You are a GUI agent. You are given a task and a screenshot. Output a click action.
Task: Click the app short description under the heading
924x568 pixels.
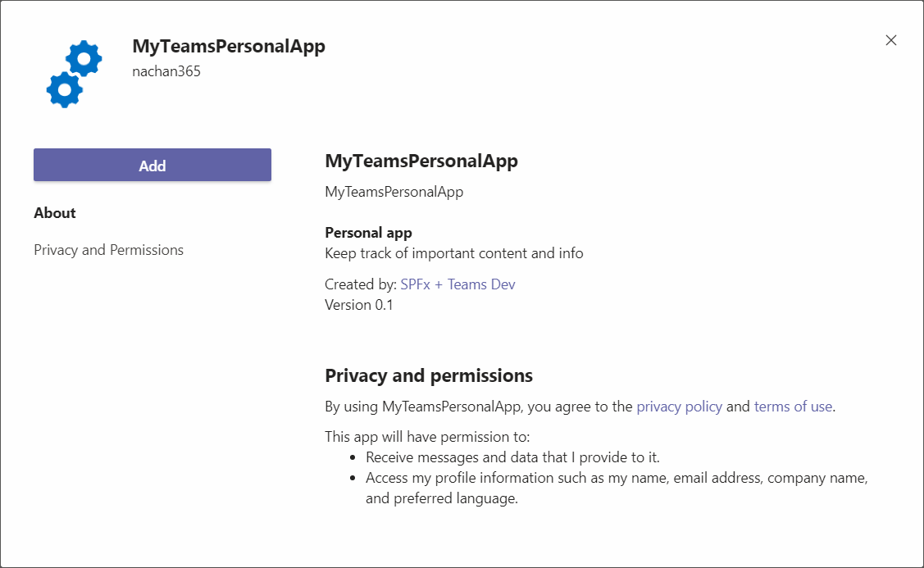(x=394, y=192)
